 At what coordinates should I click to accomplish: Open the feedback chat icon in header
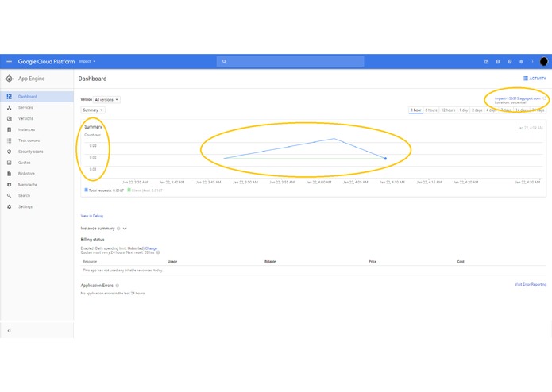(x=498, y=62)
